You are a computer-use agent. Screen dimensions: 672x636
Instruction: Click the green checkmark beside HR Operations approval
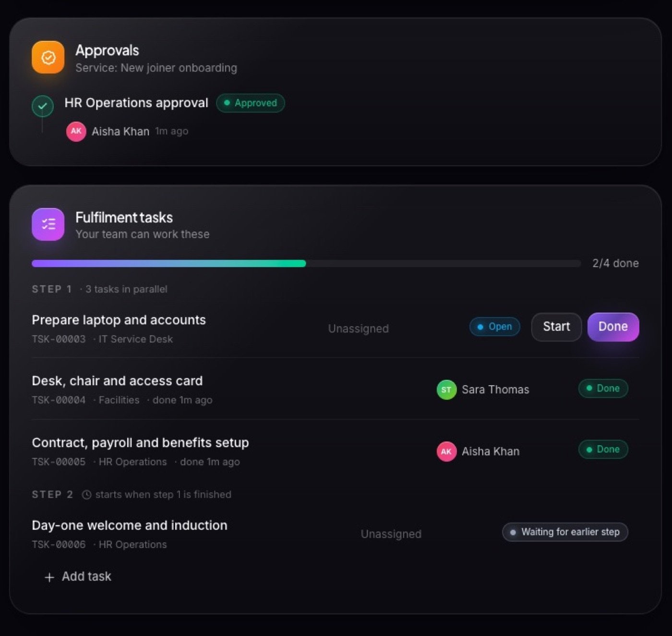(43, 106)
